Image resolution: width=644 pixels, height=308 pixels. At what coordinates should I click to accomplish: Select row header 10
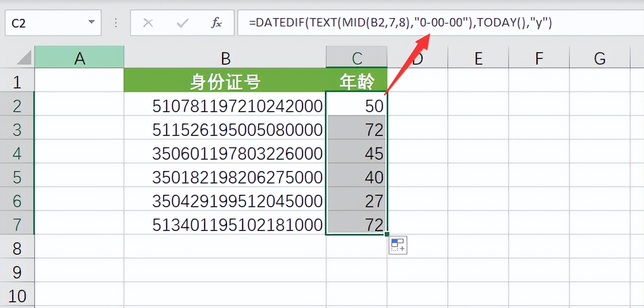tap(17, 295)
